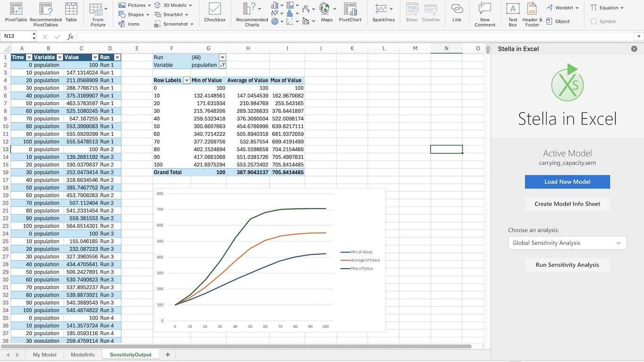The height and width of the screenshot is (362, 644).
Task: Click into the formula bar input
Action: [355, 36]
